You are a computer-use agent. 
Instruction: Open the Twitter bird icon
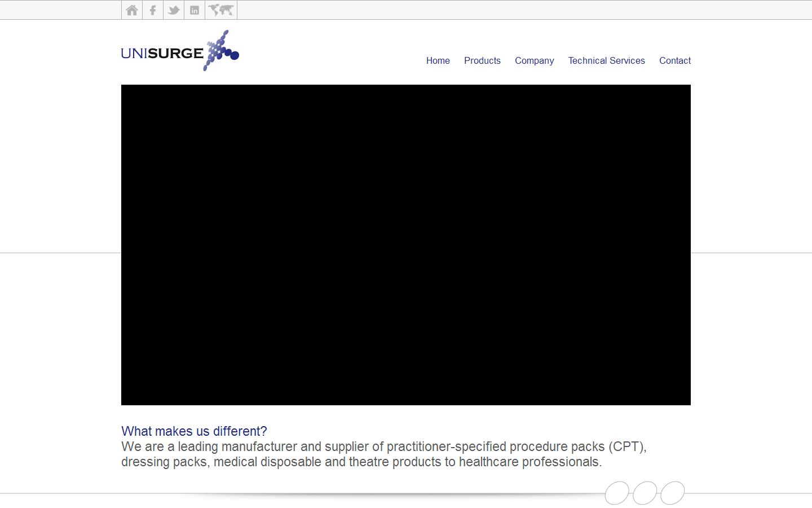[173, 10]
